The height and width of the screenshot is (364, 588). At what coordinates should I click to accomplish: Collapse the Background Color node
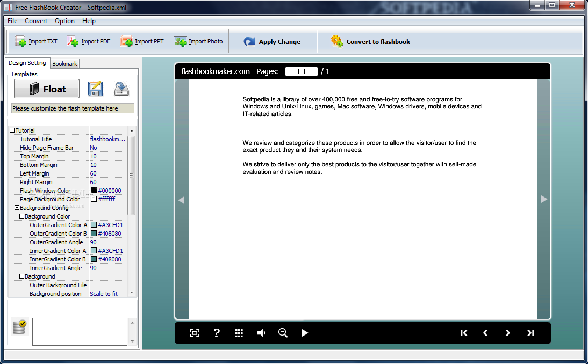click(x=21, y=216)
